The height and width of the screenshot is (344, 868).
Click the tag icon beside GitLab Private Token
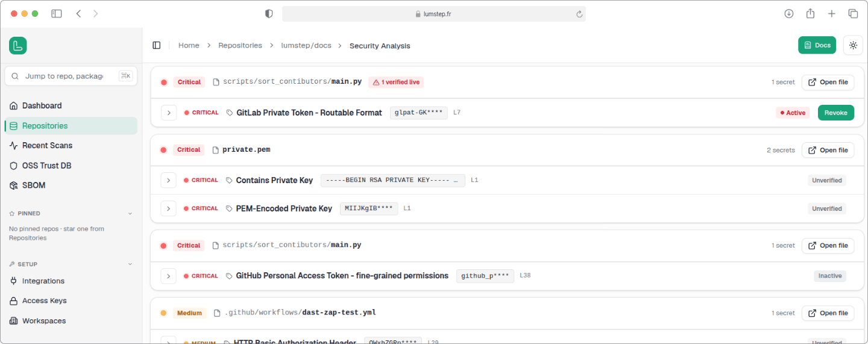pos(230,113)
